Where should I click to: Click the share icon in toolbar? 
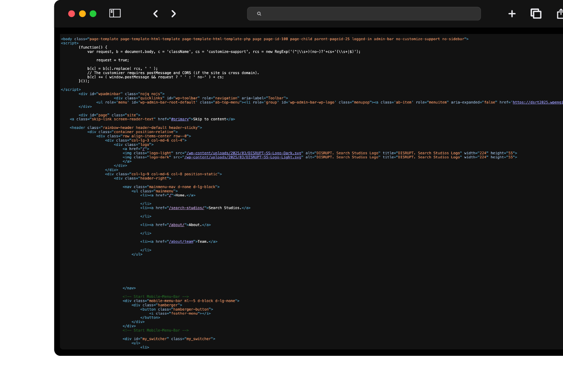coord(560,14)
